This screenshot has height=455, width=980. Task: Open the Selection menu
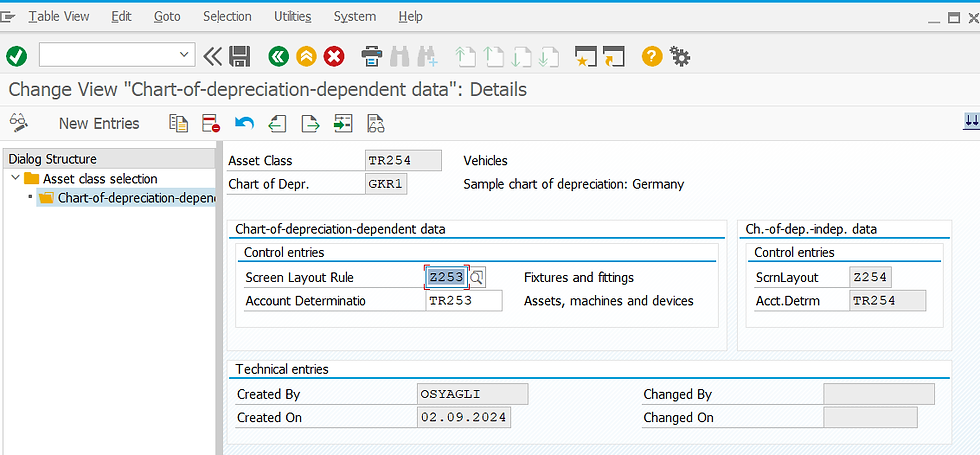click(x=227, y=17)
